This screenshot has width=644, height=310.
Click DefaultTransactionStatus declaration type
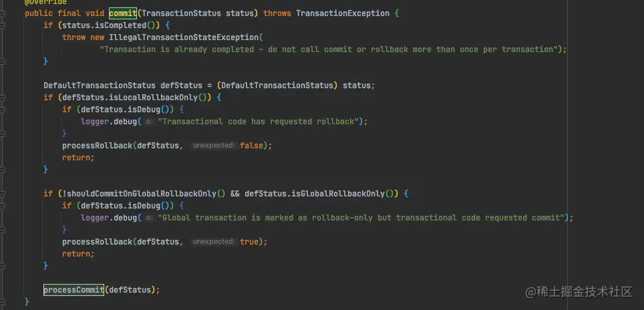(x=100, y=86)
